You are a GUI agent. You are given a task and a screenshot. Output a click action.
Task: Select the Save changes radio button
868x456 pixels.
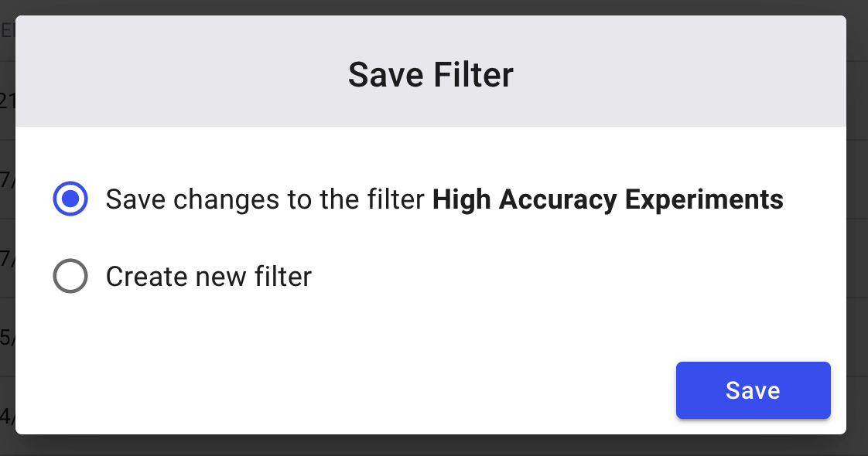click(70, 199)
